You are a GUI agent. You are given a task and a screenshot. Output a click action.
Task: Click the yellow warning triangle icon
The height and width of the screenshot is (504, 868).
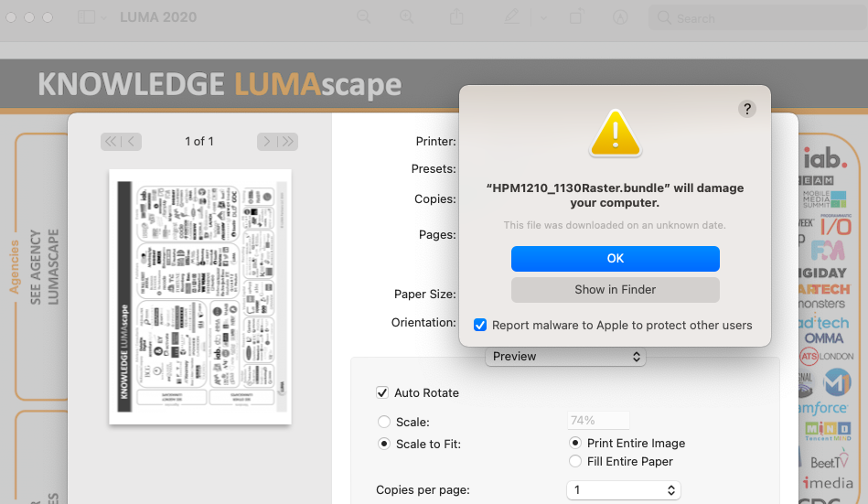pyautogui.click(x=615, y=134)
